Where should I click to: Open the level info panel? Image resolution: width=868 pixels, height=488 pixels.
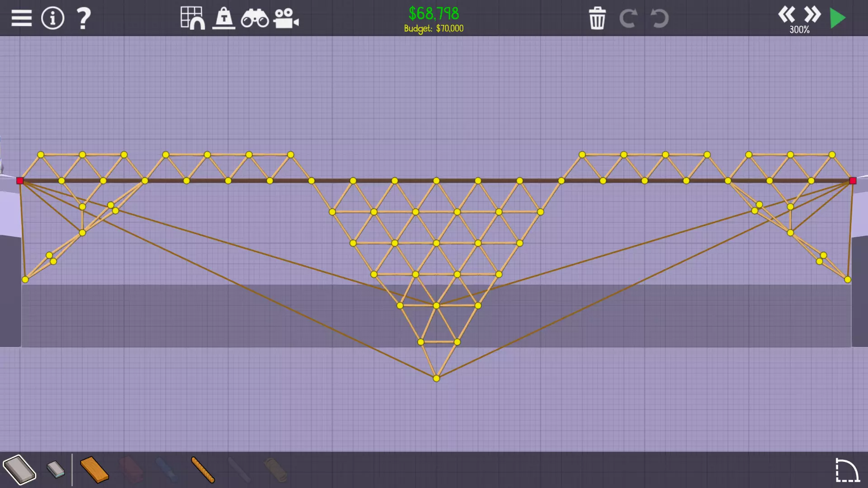tap(52, 19)
